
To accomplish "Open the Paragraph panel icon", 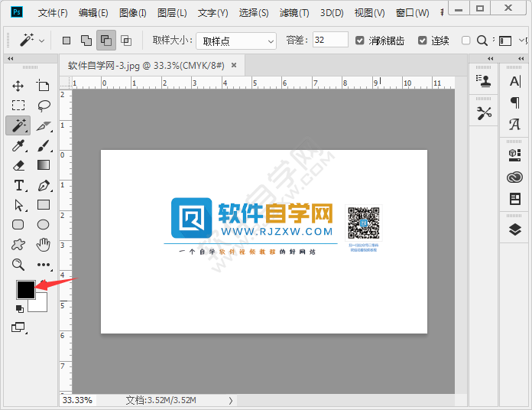I will point(515,102).
